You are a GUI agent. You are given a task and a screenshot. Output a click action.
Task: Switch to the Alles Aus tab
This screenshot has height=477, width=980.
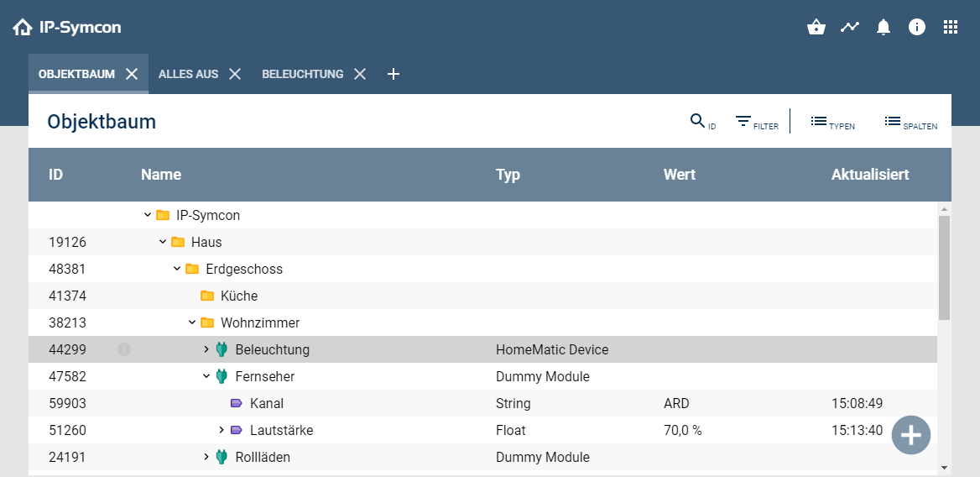click(188, 74)
